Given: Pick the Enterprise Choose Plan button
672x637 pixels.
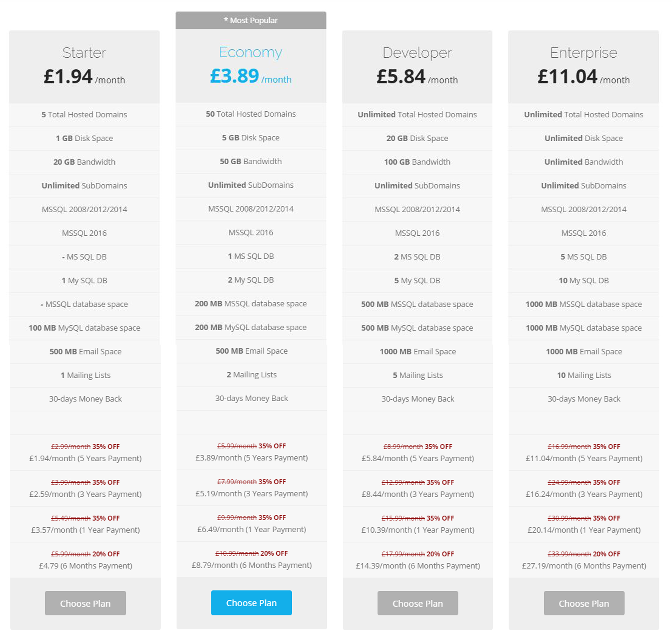Looking at the screenshot, I should pyautogui.click(x=584, y=603).
